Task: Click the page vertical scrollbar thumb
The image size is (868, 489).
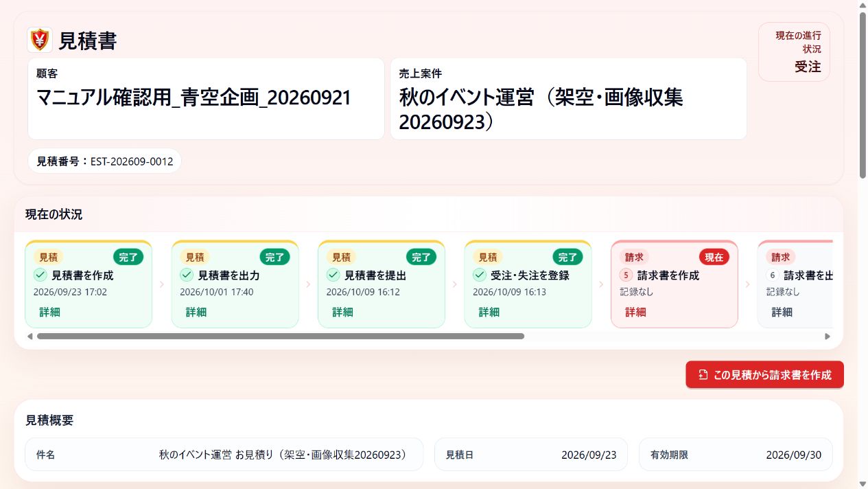Action: pyautogui.click(x=863, y=95)
